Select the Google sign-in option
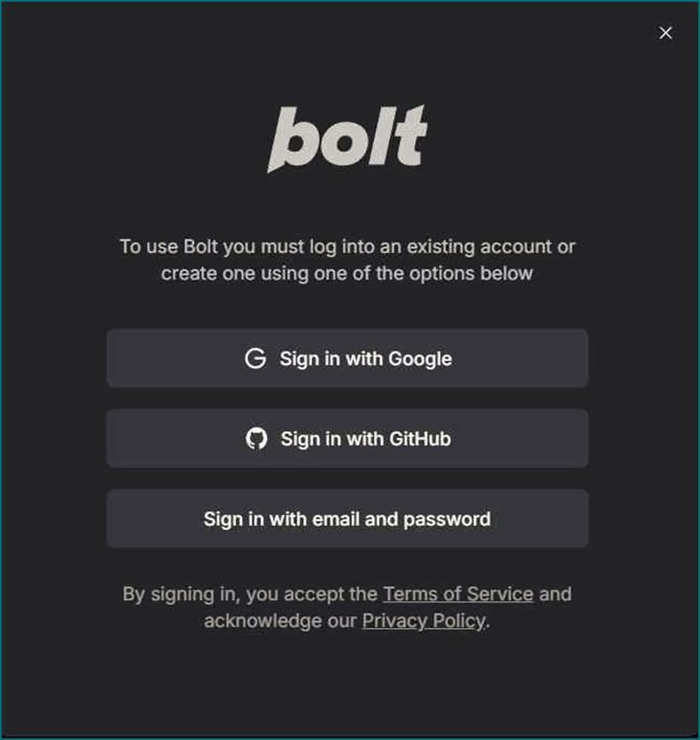700x740 pixels. [347, 358]
